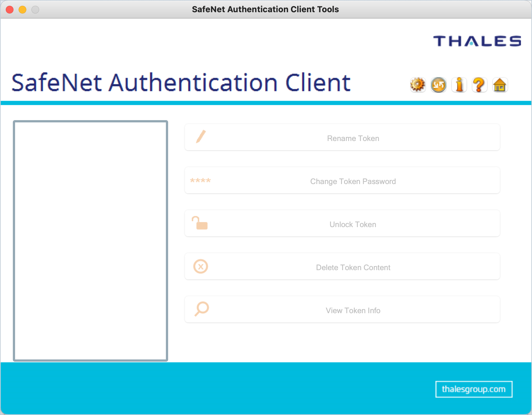Screen dimensions: 532x415
Task: Click inside the empty token list panel
Action: coord(90,241)
